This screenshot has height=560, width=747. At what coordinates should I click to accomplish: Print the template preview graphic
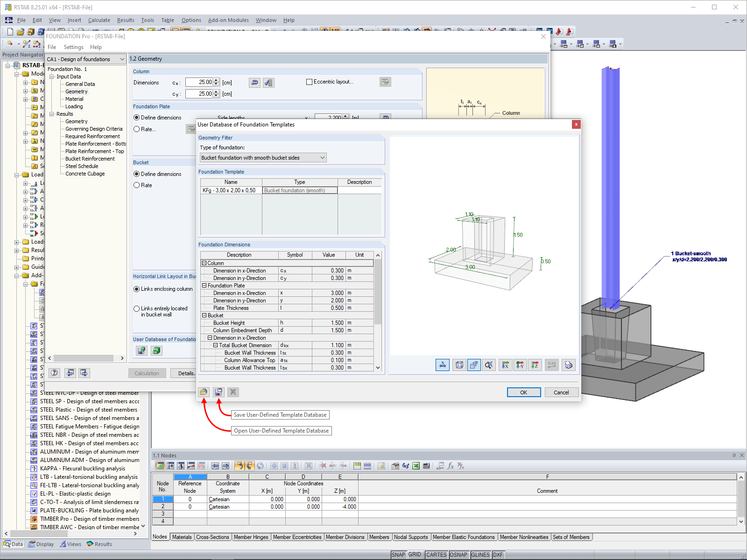tap(569, 365)
